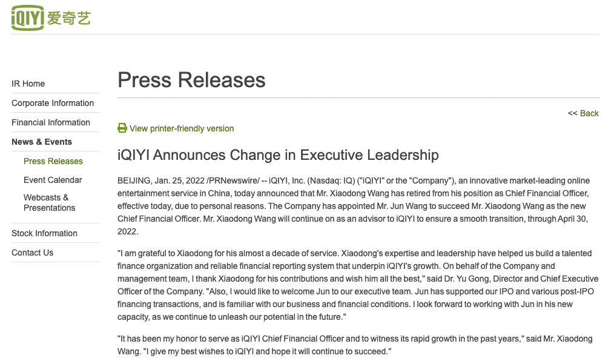This screenshot has height=364, width=614.
Task: Navigate to Webcasts & Presentations
Action: tap(50, 202)
